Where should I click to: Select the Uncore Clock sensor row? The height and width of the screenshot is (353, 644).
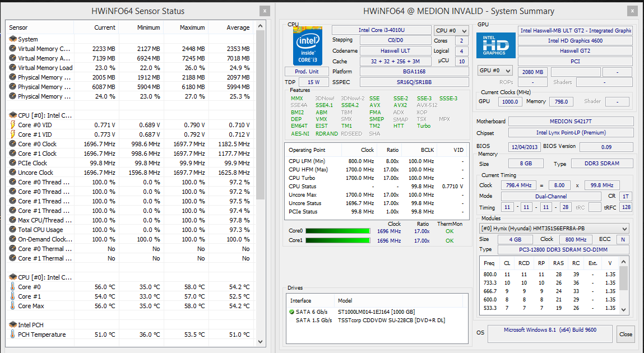130,173
